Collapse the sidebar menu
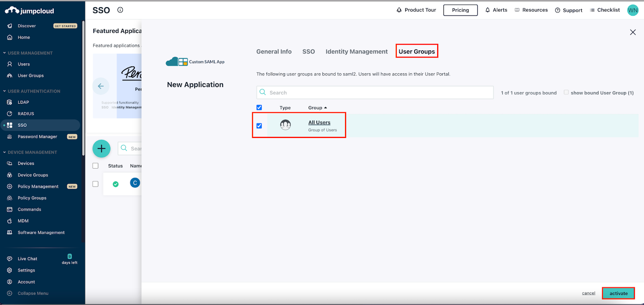The width and height of the screenshot is (644, 305). tap(33, 293)
